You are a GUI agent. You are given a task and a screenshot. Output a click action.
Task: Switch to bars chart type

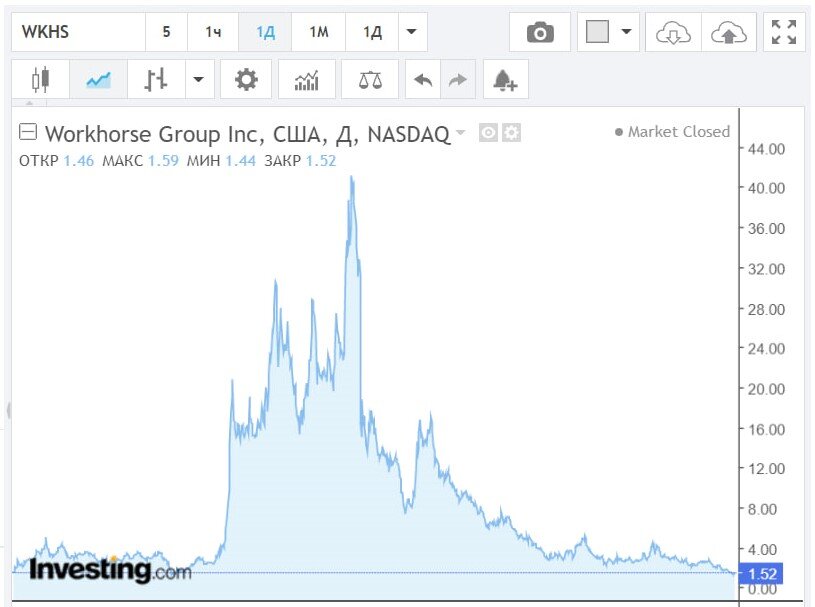tap(155, 80)
